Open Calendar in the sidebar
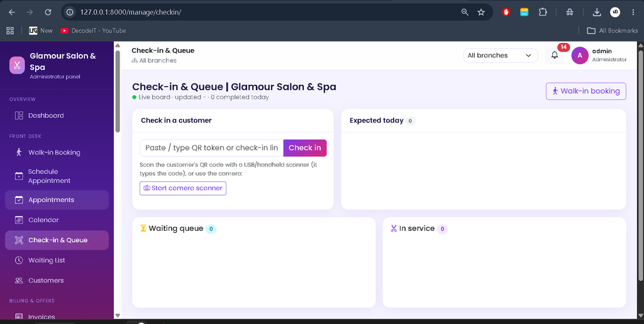This screenshot has width=644, height=324. [x=57, y=220]
